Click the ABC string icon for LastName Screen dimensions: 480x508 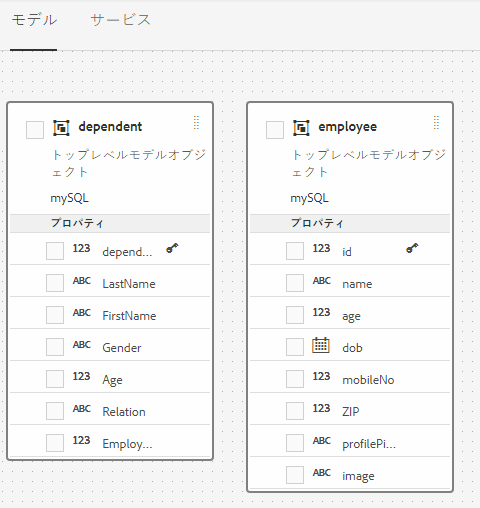pyautogui.click(x=82, y=281)
